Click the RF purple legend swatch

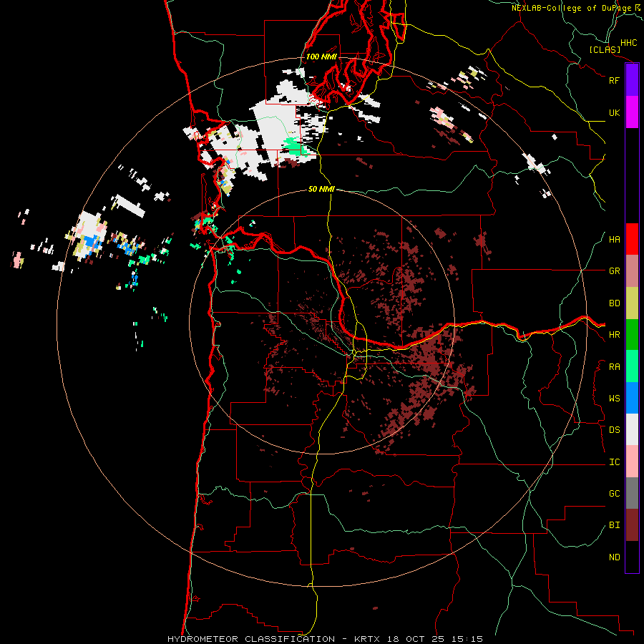pos(632,80)
